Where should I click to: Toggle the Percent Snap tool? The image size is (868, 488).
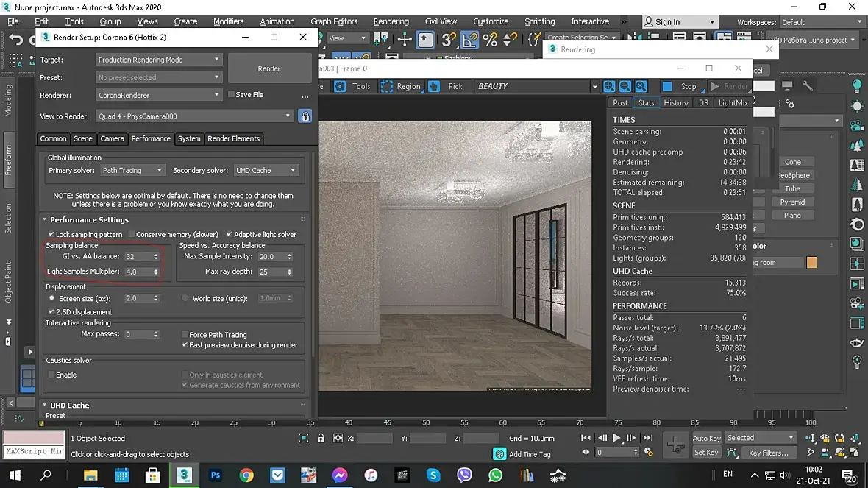[490, 40]
